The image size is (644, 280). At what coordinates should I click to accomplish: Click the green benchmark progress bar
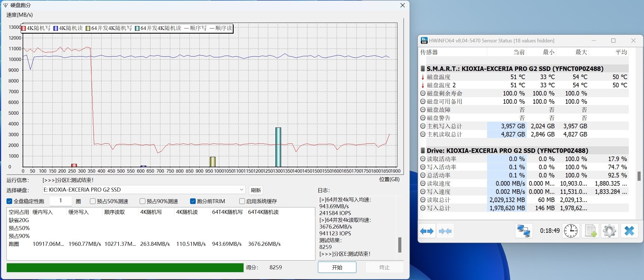coord(125,268)
